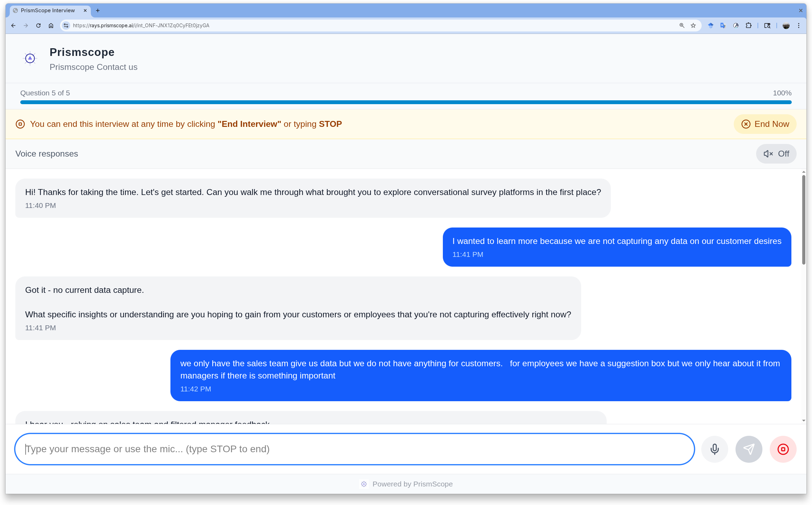Open the browser profile avatar
The width and height of the screenshot is (812, 505).
[x=786, y=26]
